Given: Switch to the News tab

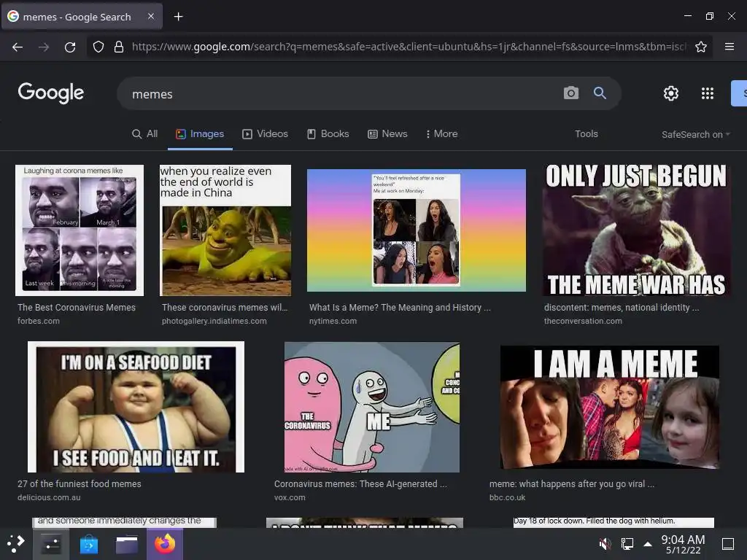Looking at the screenshot, I should [388, 134].
